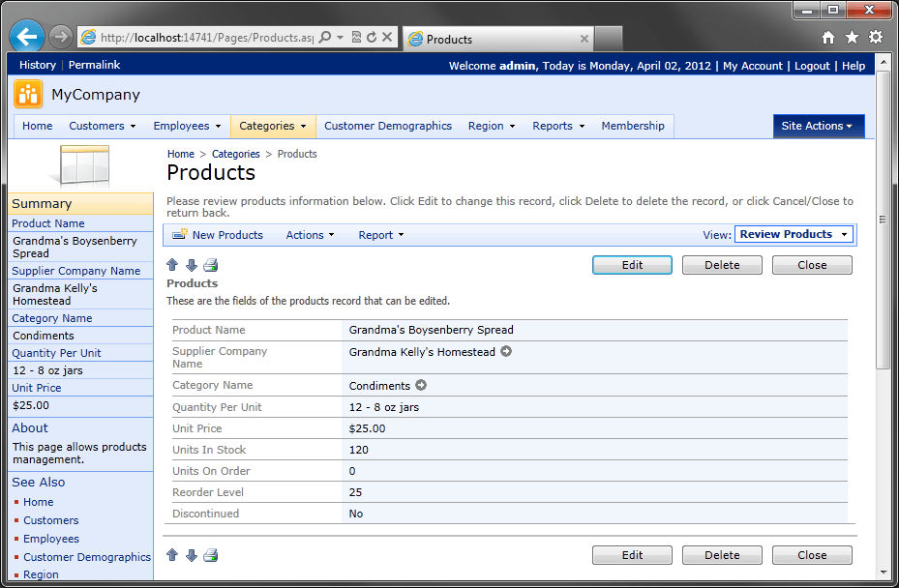This screenshot has width=899, height=588.
Task: Click the Condiments category arrow icon
Action: click(420, 384)
